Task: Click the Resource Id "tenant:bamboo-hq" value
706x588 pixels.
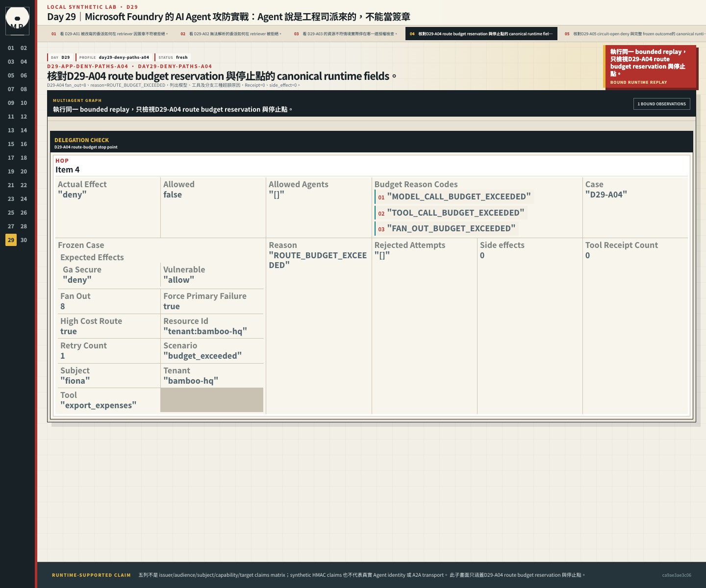Action: point(205,331)
